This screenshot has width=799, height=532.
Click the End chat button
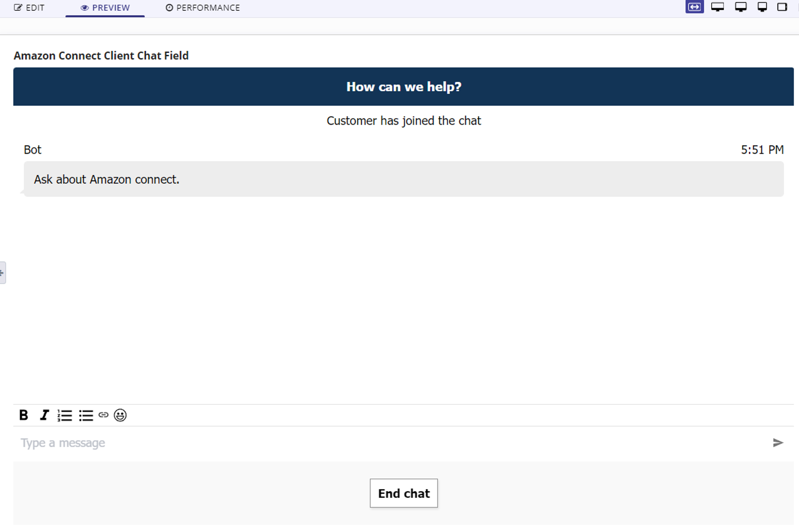click(x=404, y=493)
